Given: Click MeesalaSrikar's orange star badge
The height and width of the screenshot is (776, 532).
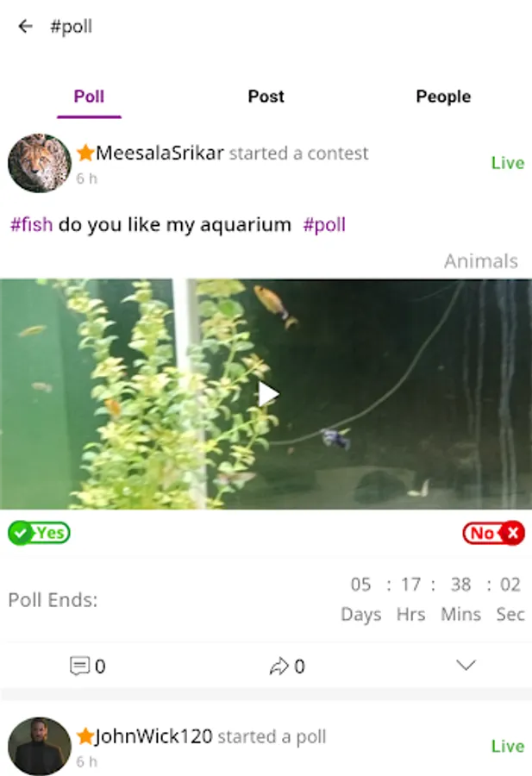Looking at the screenshot, I should (85, 153).
